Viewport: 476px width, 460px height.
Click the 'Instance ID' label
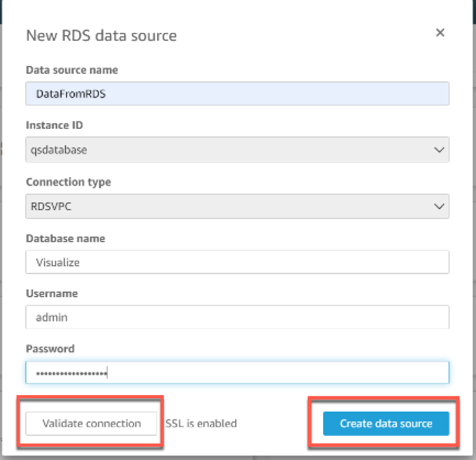coord(54,125)
